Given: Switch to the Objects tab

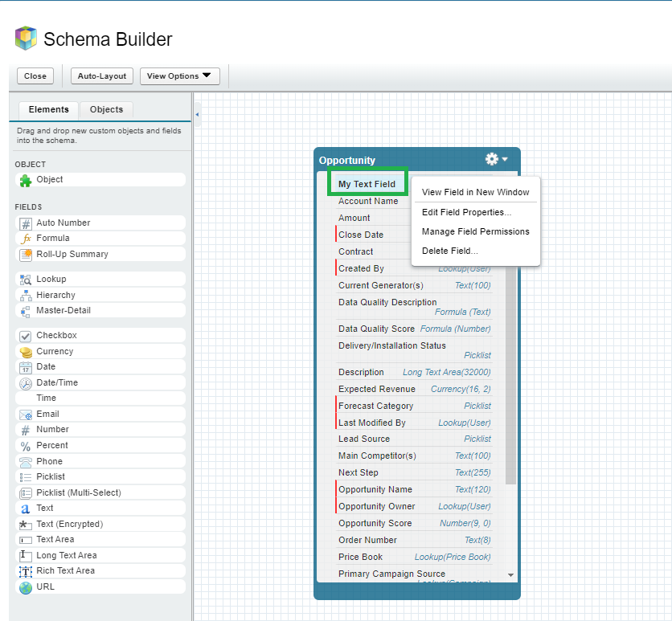Looking at the screenshot, I should point(106,109).
